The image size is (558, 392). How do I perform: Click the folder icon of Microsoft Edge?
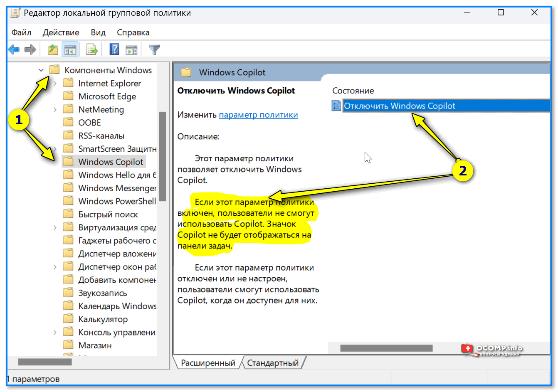(68, 96)
